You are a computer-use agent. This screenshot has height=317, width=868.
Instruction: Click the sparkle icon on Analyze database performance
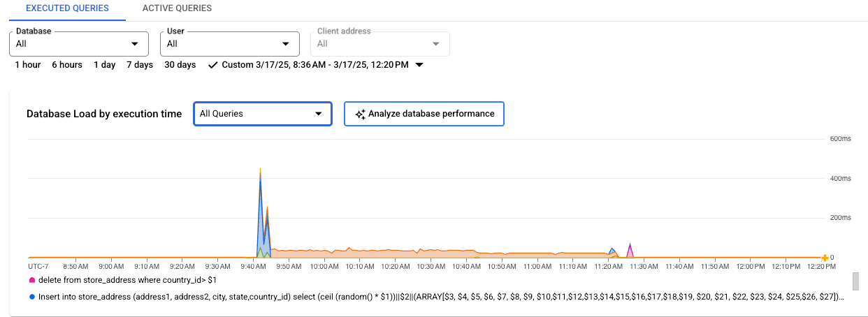(361, 114)
